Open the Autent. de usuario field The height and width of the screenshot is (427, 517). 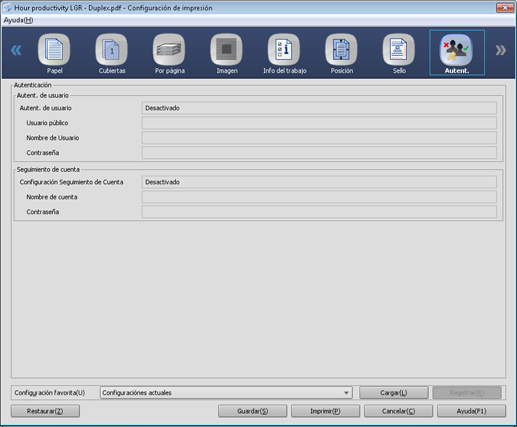click(319, 108)
